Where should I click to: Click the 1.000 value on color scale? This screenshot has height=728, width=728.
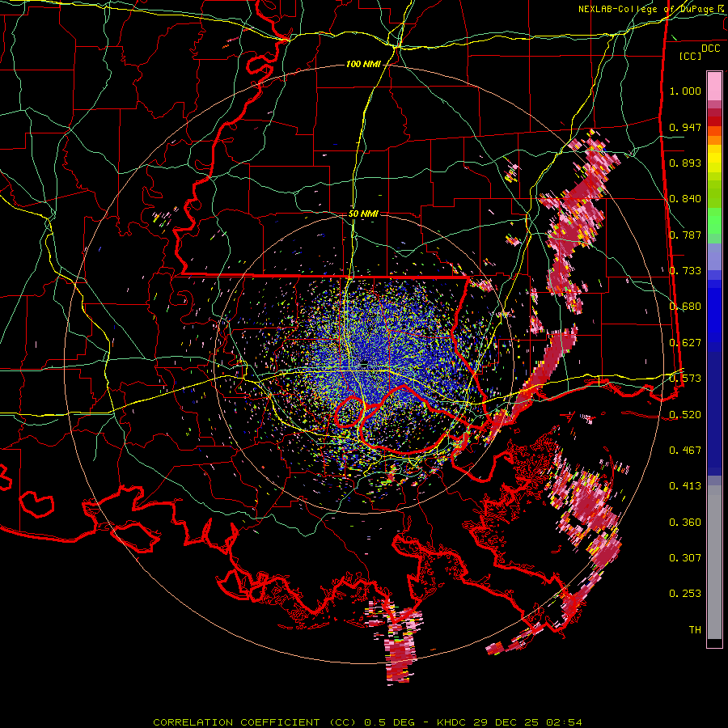[685, 91]
